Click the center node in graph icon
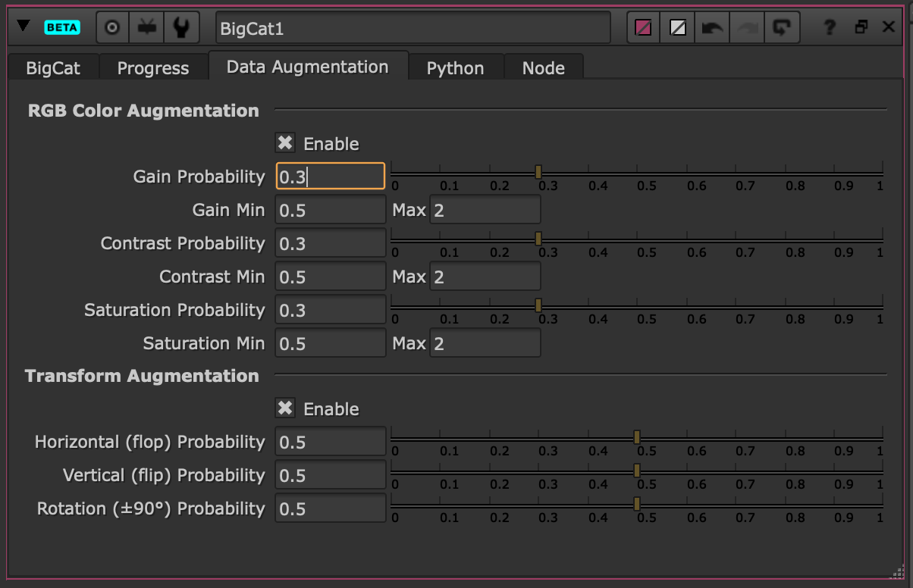This screenshot has height=588, width=913. coord(112,28)
